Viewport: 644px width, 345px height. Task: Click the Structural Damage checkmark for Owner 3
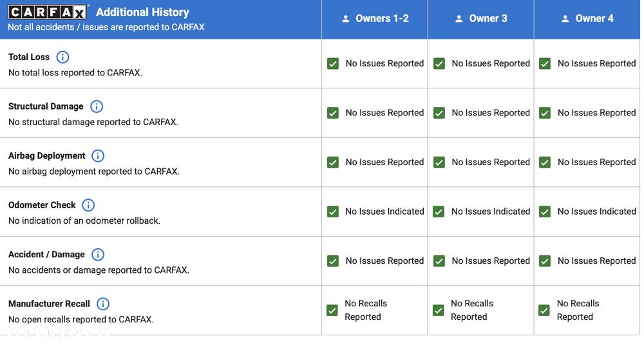click(x=439, y=113)
